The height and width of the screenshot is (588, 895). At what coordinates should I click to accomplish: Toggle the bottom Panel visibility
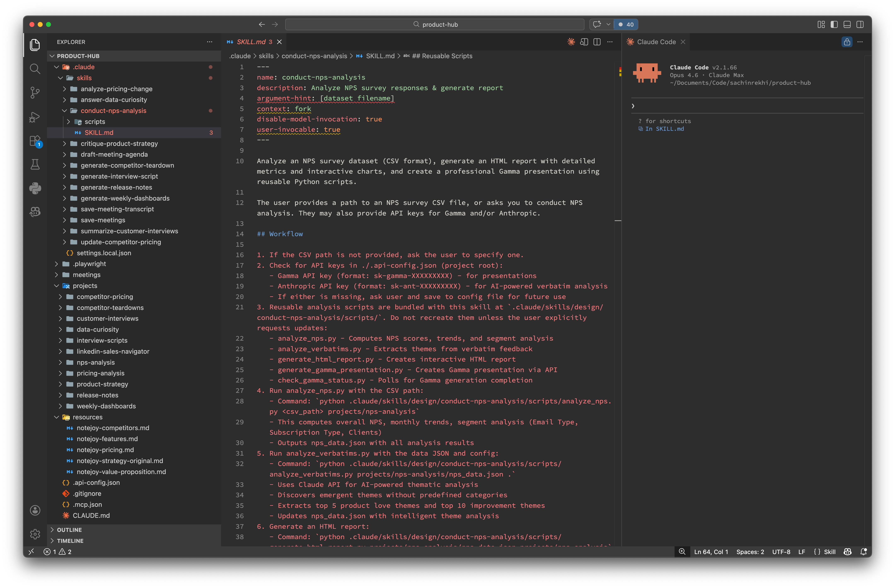point(847,24)
